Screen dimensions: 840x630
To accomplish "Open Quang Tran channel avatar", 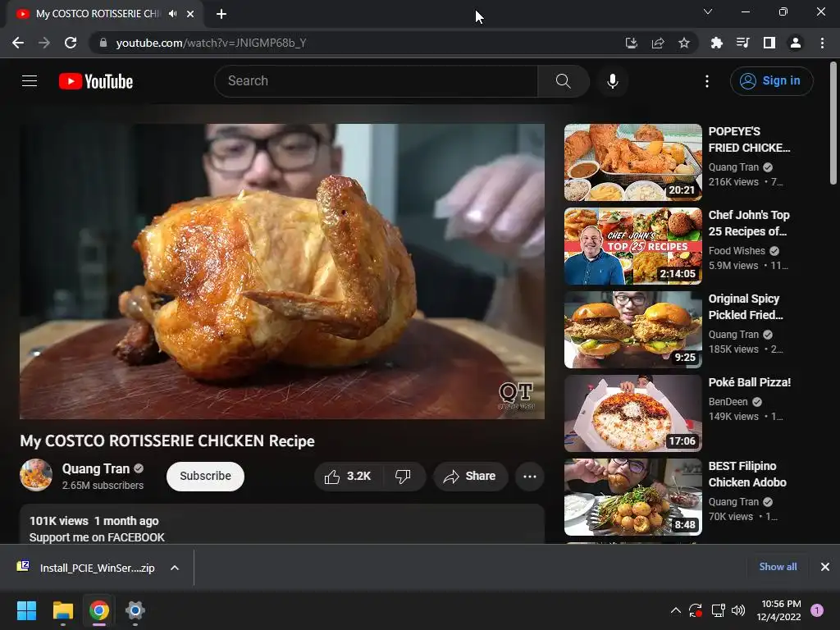I will pos(36,475).
